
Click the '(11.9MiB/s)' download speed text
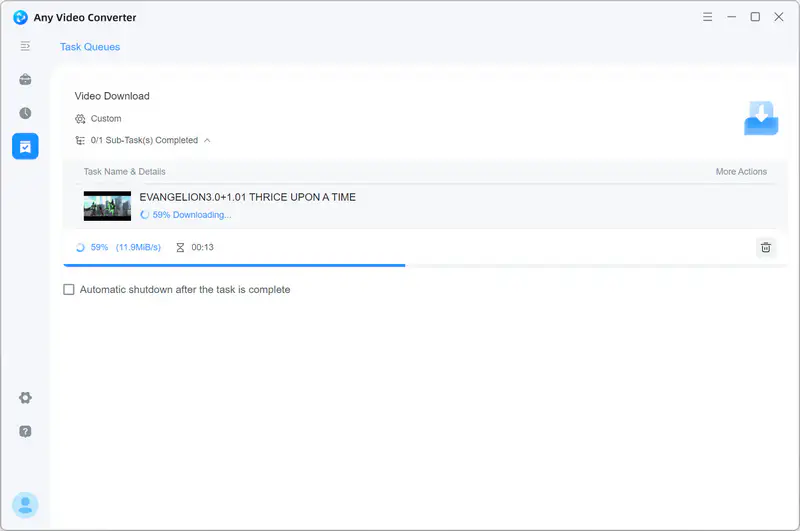[x=138, y=247]
